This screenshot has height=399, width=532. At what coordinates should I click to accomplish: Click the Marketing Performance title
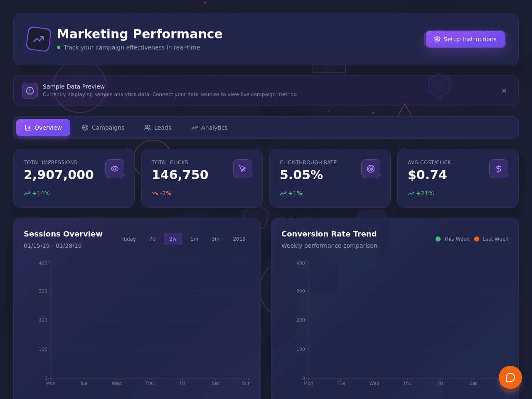point(140,34)
